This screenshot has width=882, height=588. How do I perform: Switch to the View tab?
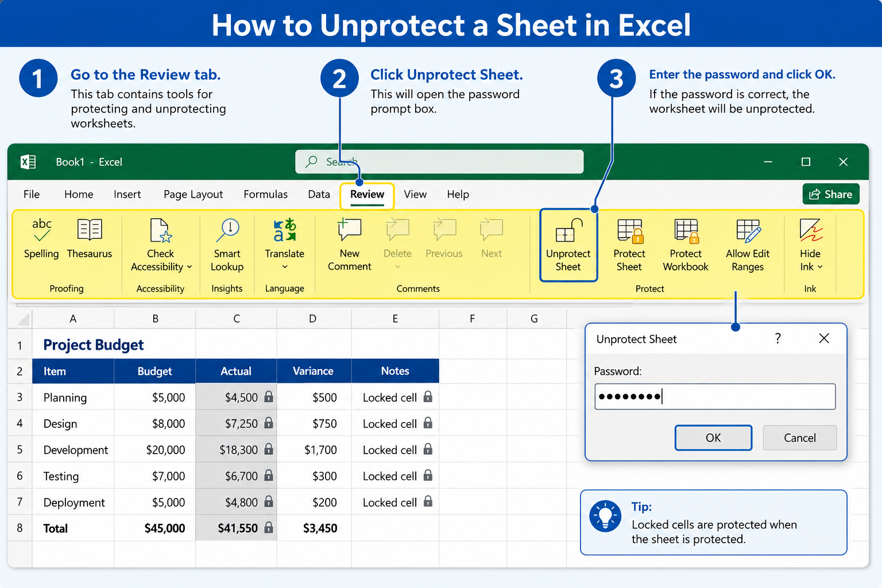pos(415,195)
